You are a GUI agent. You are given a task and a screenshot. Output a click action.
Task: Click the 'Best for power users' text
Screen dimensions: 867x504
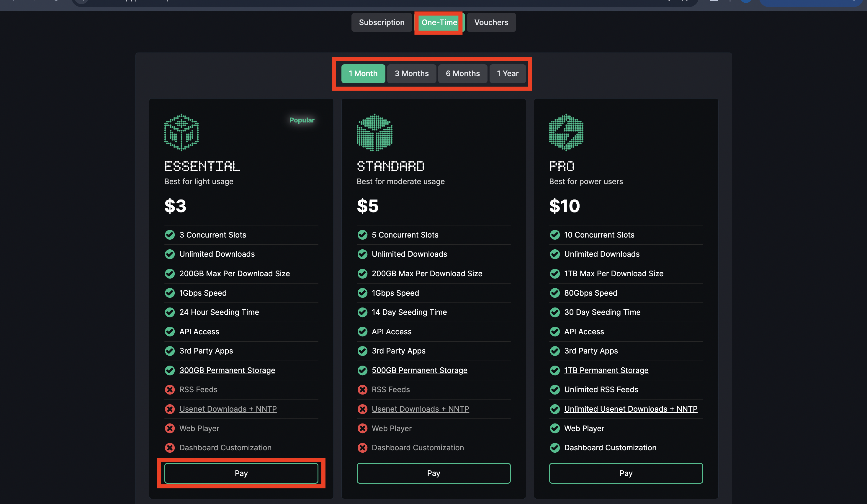coord(586,181)
